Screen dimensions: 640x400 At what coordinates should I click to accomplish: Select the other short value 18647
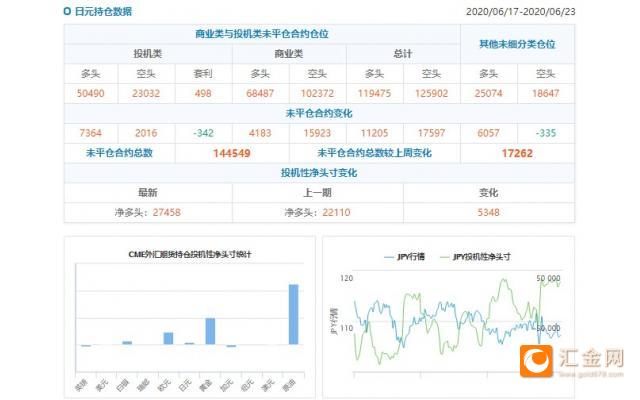point(545,93)
